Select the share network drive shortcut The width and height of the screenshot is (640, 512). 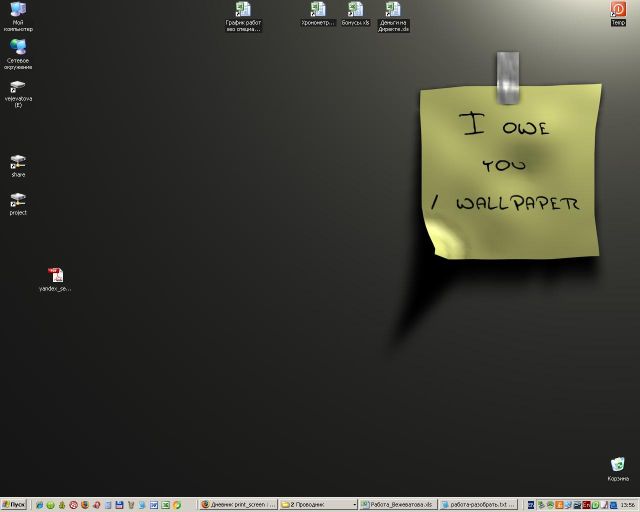pyautogui.click(x=18, y=166)
